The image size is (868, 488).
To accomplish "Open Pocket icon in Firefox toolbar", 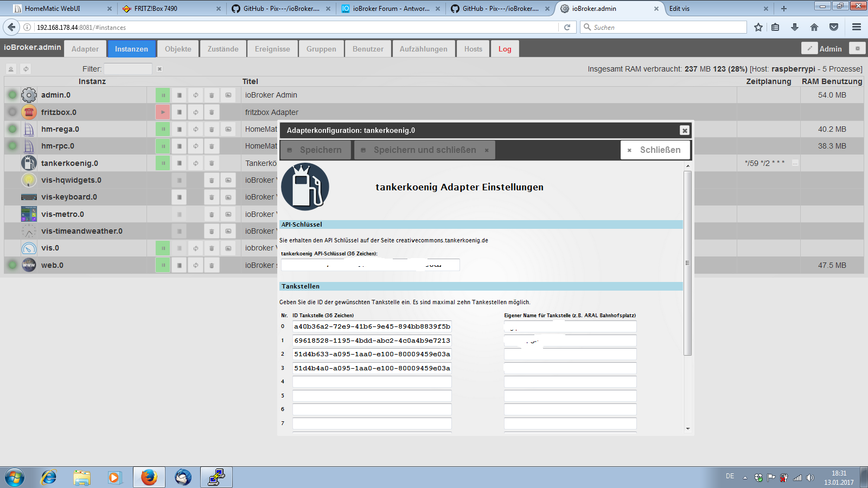I will [834, 27].
